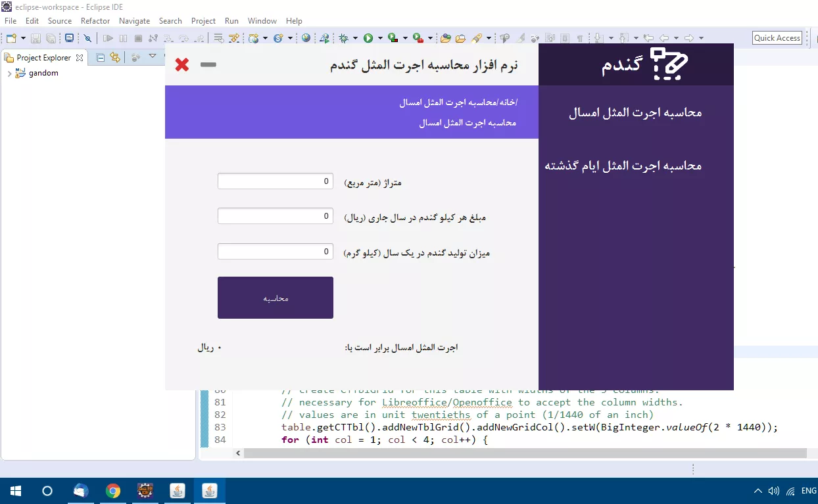Select the Project Explorer tab
The image size is (818, 504).
43,58
